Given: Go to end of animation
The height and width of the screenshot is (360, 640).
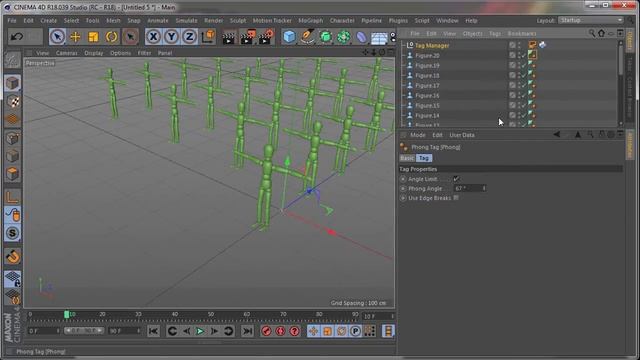Looking at the screenshot, I should [247, 331].
